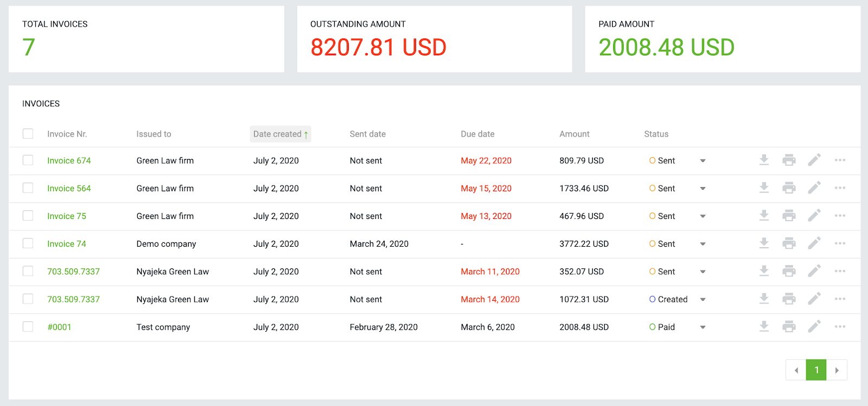Download the #0001 invoice file
The image size is (868, 406).
click(764, 326)
